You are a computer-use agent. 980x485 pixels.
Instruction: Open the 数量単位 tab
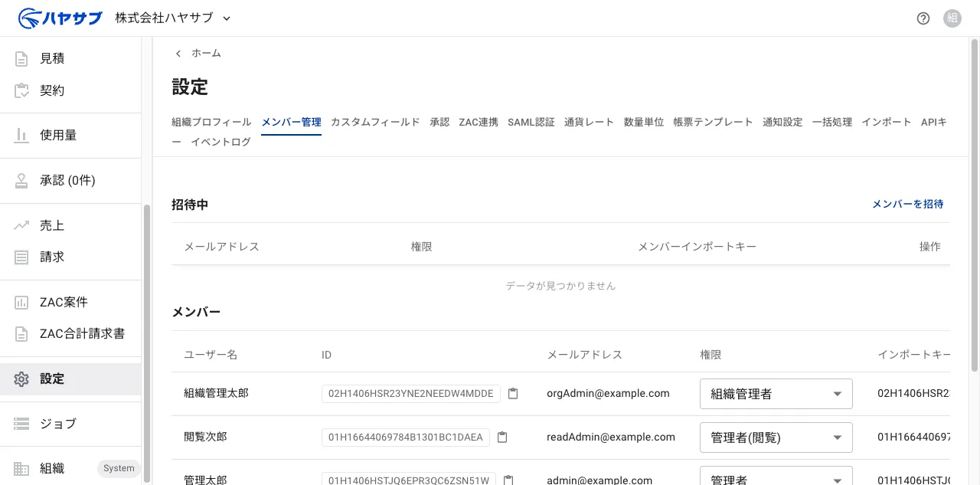coord(644,122)
